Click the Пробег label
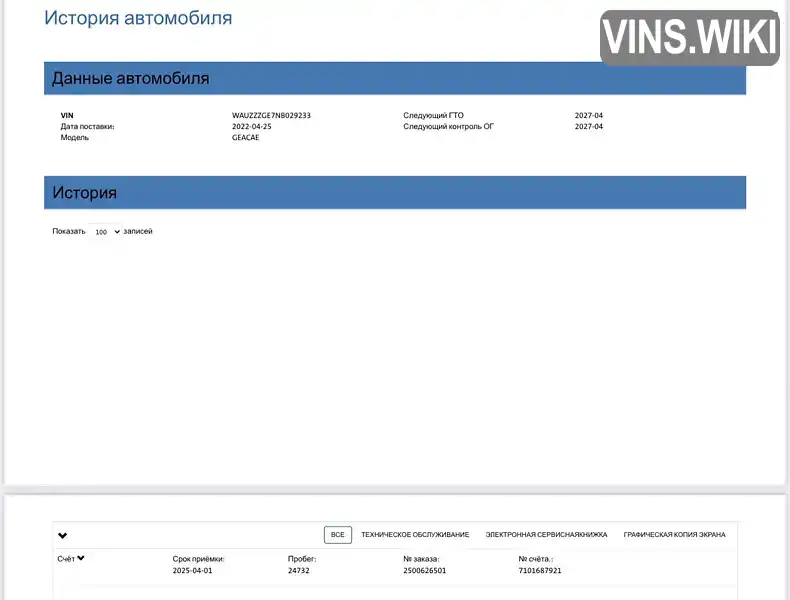Screen dimensions: 790x600 pyautogui.click(x=302, y=559)
